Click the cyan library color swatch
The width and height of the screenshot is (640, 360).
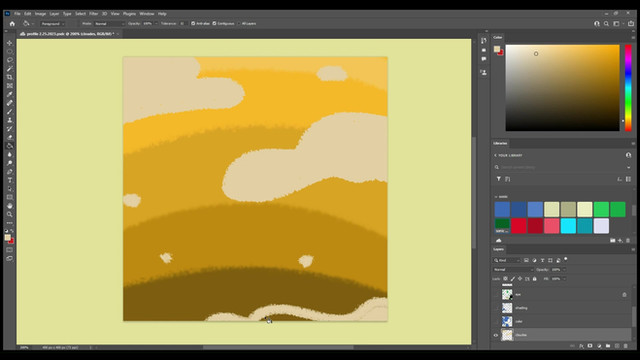pyautogui.click(x=568, y=226)
